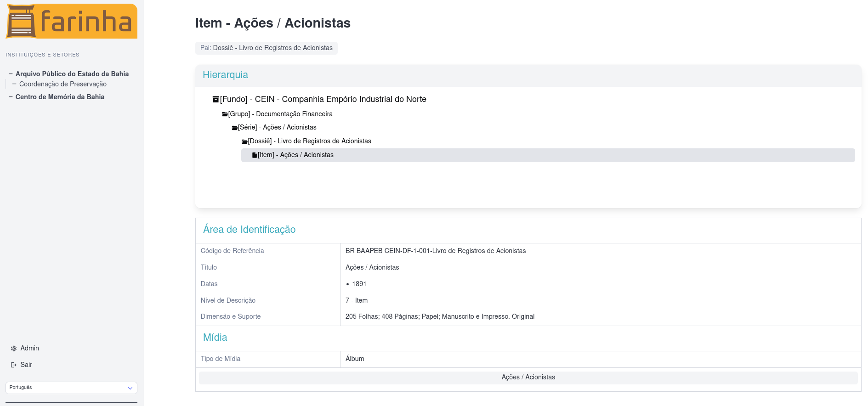Click the archive box icon beside Fundo
868x406 pixels.
[x=216, y=99]
